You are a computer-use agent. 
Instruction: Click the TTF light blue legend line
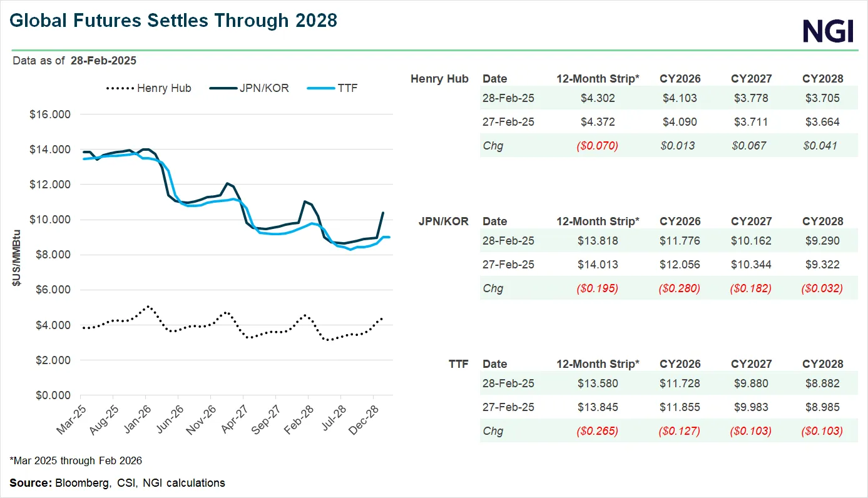[320, 88]
